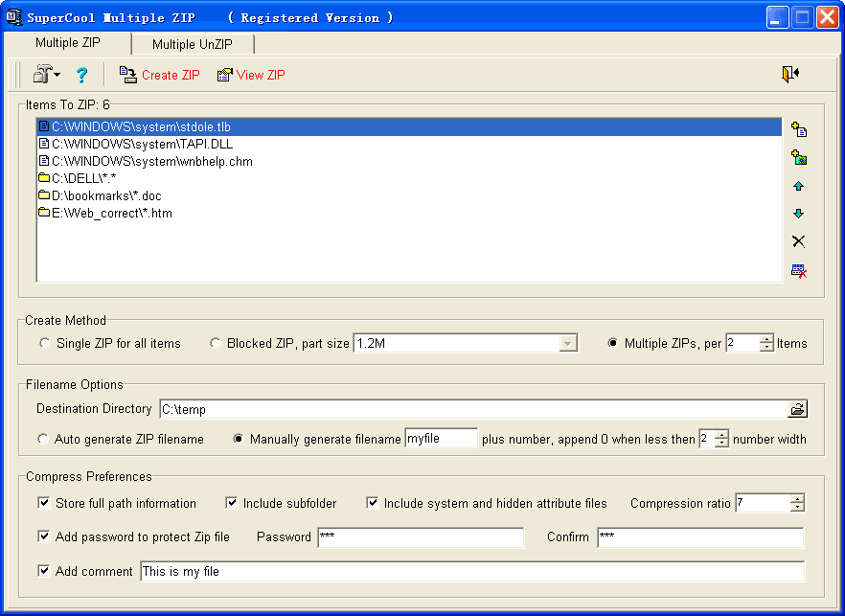
Task: Browse for destination directory folder icon
Action: [797, 409]
